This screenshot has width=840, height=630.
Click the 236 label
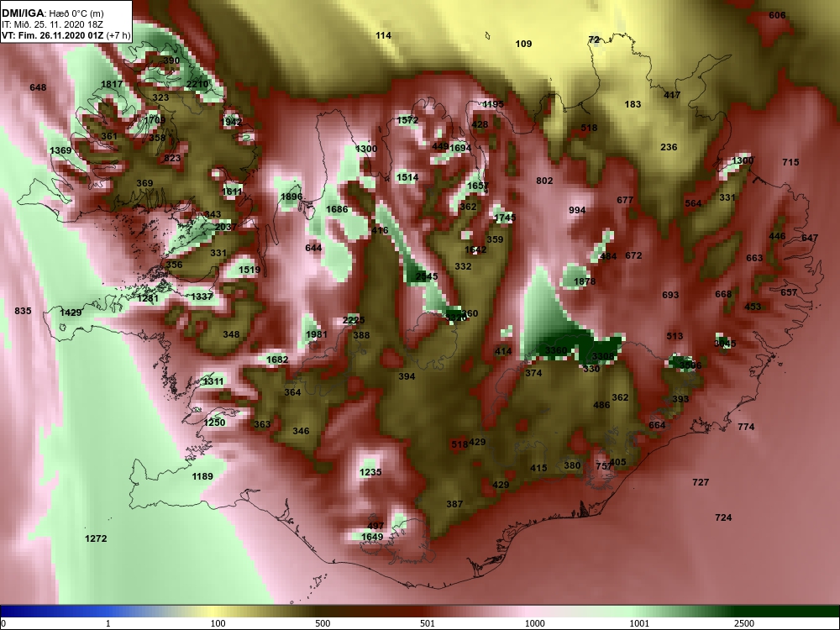coord(669,147)
